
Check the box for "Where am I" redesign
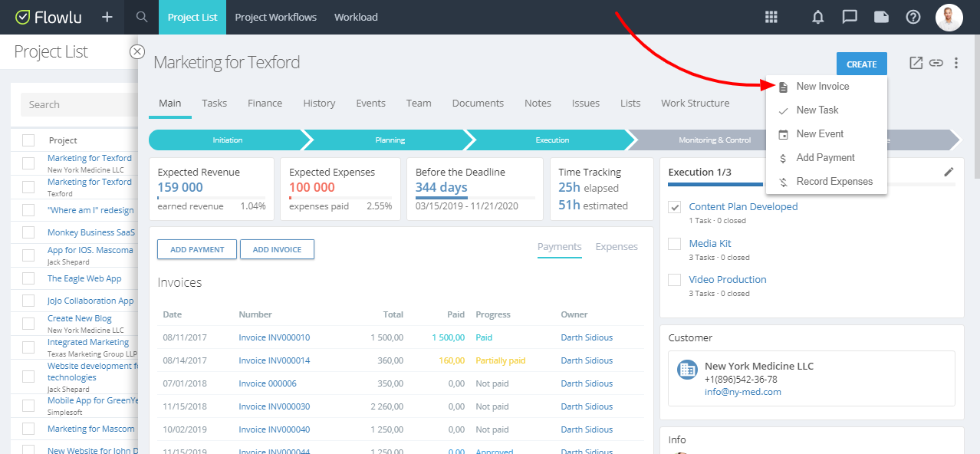28,209
